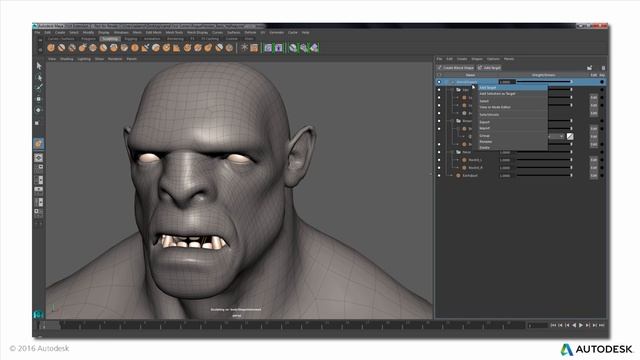The height and width of the screenshot is (360, 640).
Task: Click the weight value field of the selected deformer
Action: coord(506,82)
